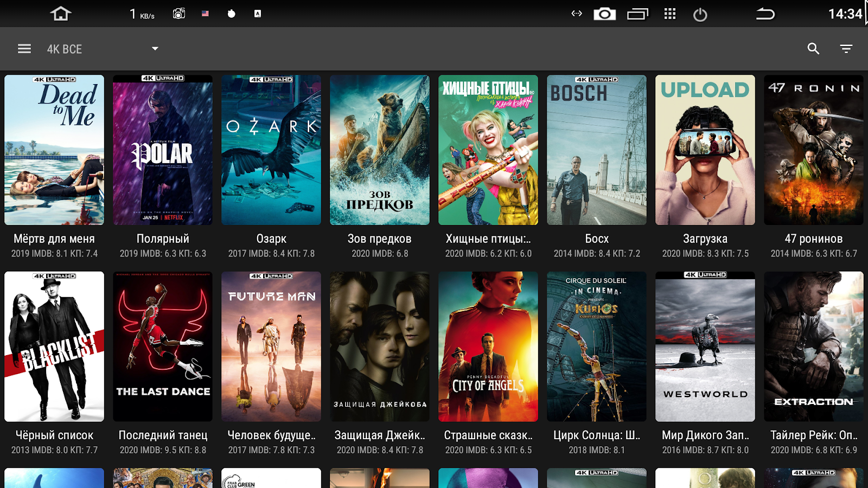Open the Extraction poster

tap(814, 346)
